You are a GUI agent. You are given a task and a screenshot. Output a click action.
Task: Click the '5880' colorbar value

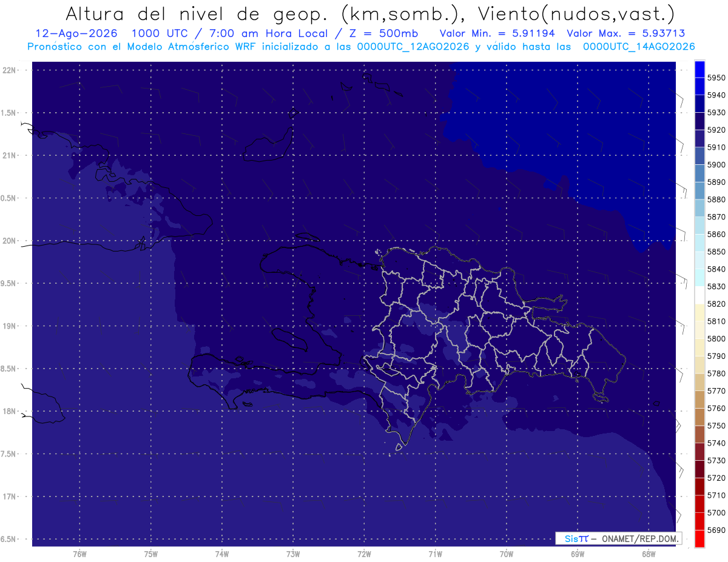click(x=716, y=199)
